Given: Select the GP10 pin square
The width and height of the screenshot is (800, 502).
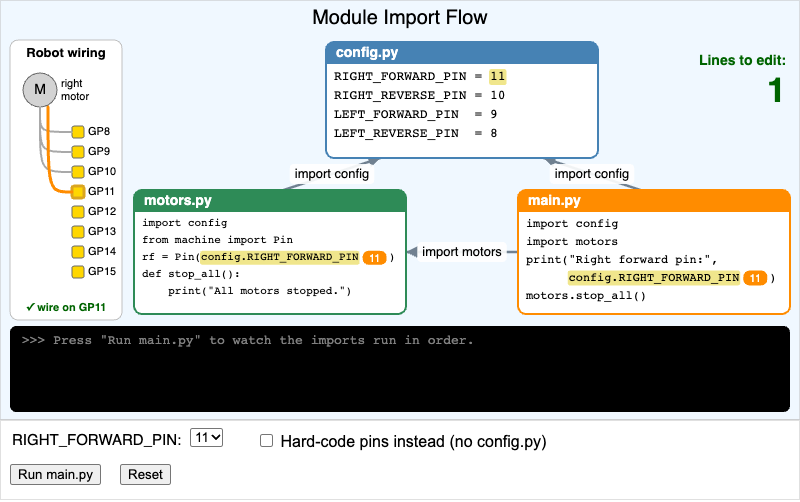Looking at the screenshot, I should coord(78,171).
